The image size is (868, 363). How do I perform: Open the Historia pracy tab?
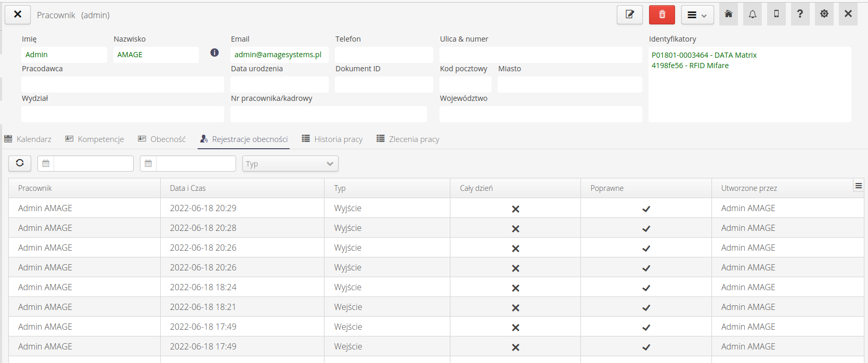tap(332, 139)
